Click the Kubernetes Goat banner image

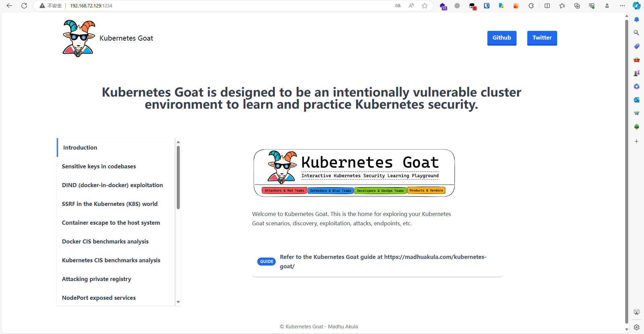[354, 173]
